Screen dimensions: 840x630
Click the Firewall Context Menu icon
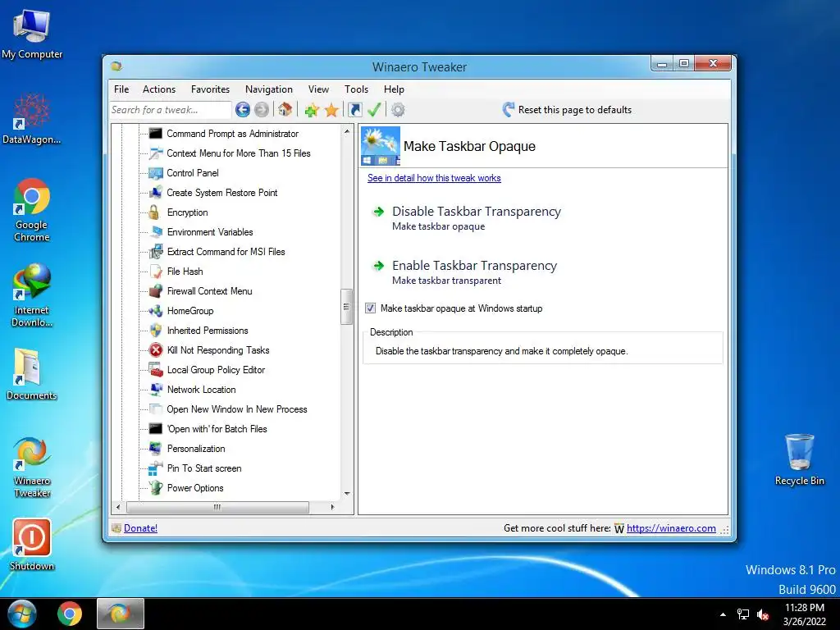[156, 291]
